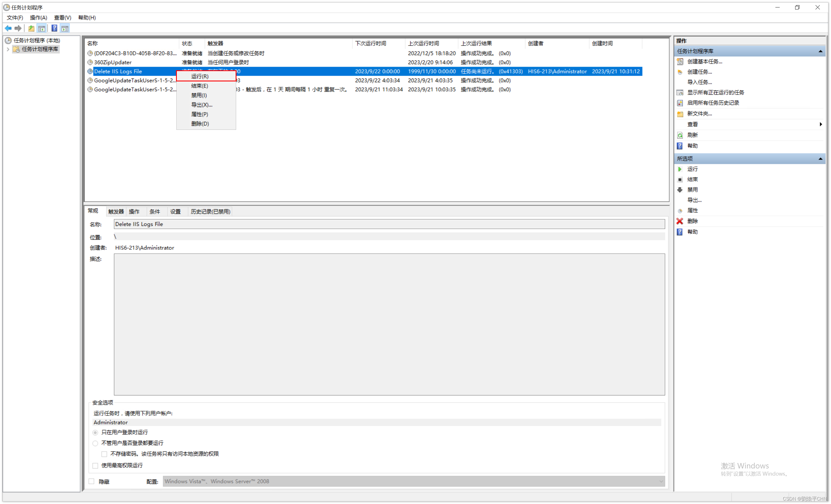Click the Up one level folder icon

[x=31, y=28]
